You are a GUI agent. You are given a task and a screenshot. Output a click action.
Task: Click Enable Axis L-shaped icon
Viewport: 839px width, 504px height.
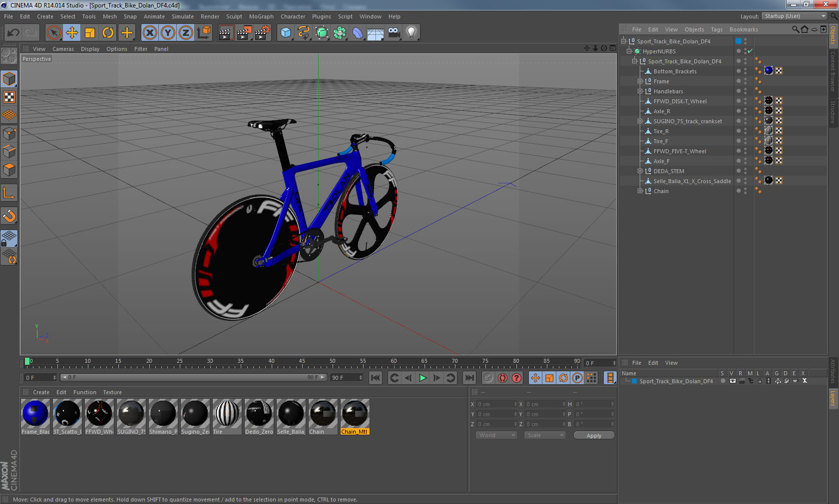(x=9, y=193)
